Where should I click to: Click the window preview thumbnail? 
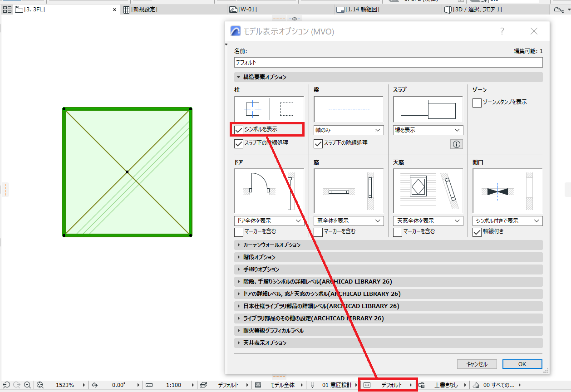click(349, 191)
